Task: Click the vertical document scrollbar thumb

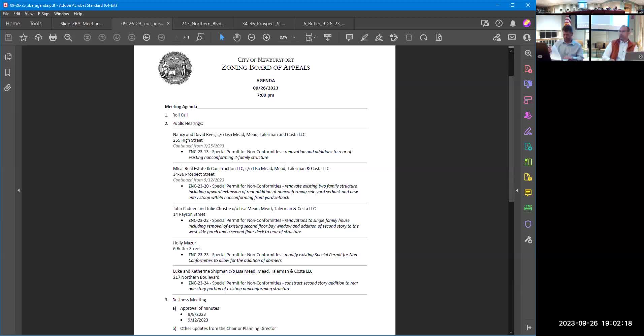Action: [511, 139]
